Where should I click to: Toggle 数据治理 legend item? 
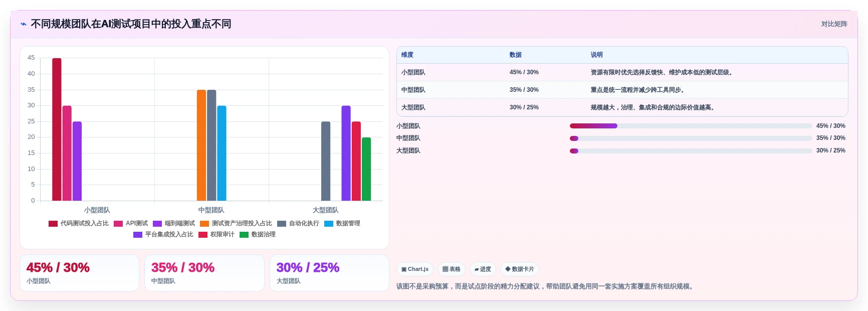pos(258,234)
